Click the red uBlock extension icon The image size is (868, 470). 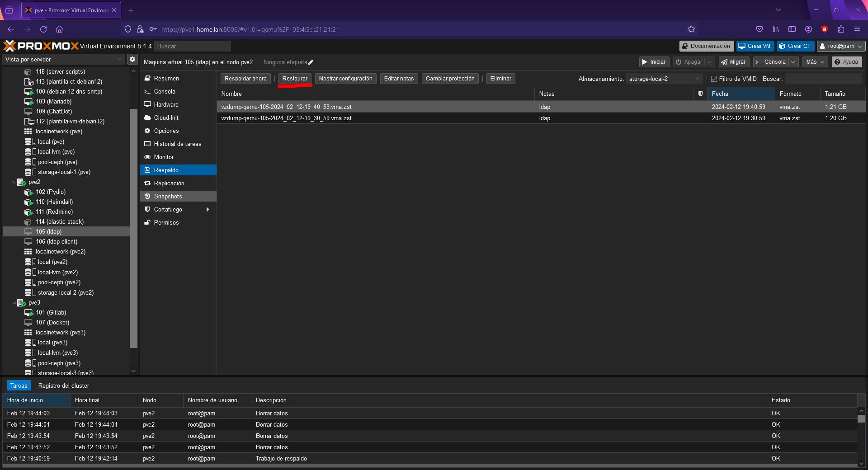coord(825,29)
